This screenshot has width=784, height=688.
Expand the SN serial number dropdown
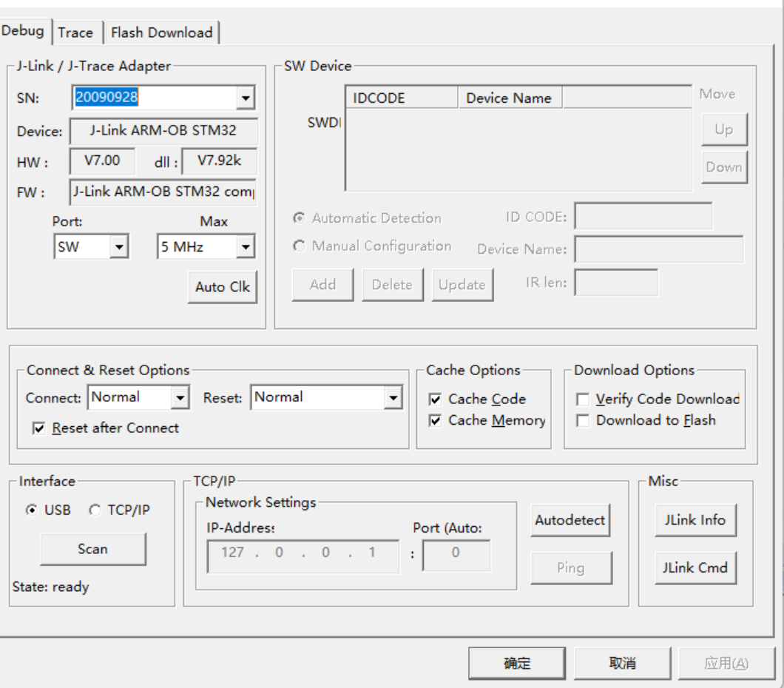click(246, 98)
